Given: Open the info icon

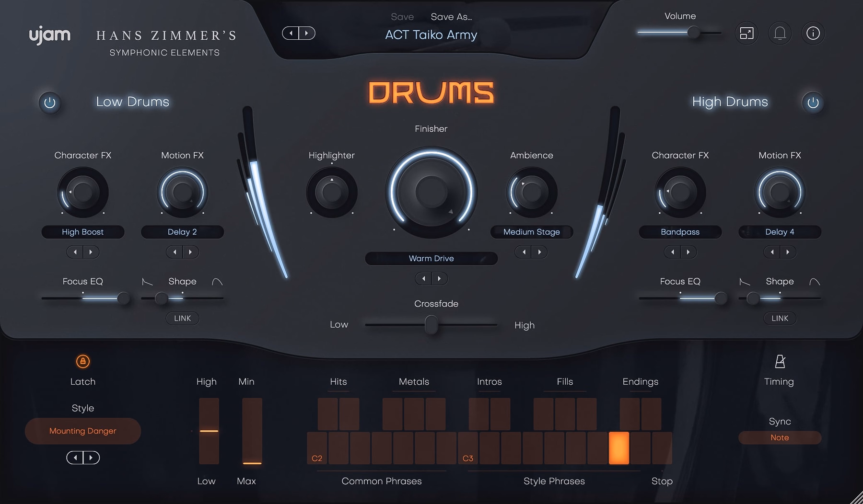Looking at the screenshot, I should coord(813,33).
